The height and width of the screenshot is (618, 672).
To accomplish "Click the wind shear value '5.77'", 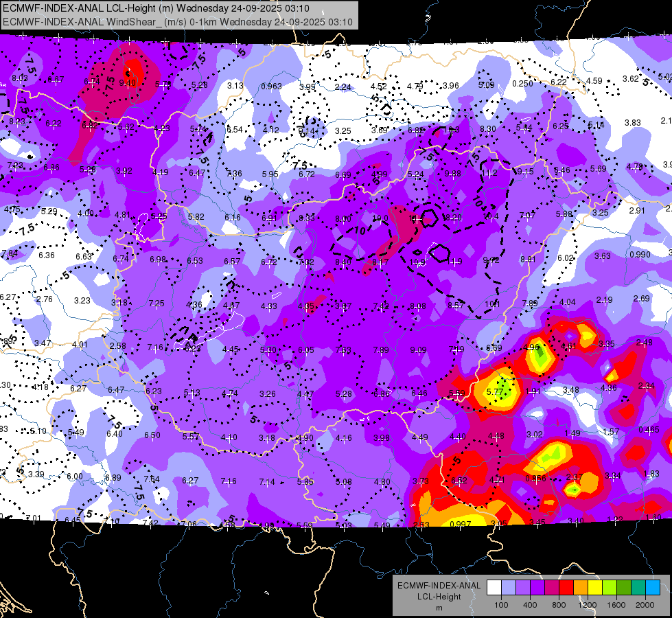I will [495, 392].
